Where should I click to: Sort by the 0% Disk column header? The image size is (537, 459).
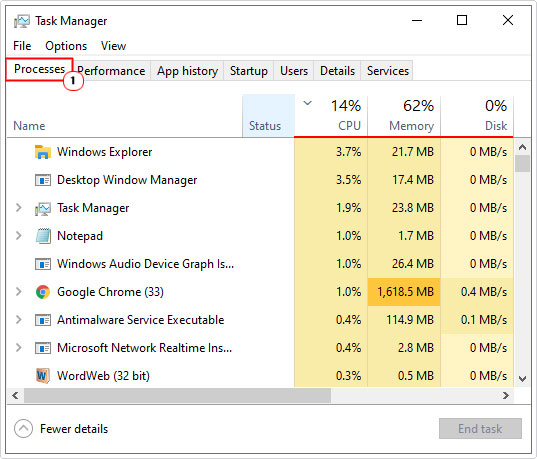coord(477,116)
